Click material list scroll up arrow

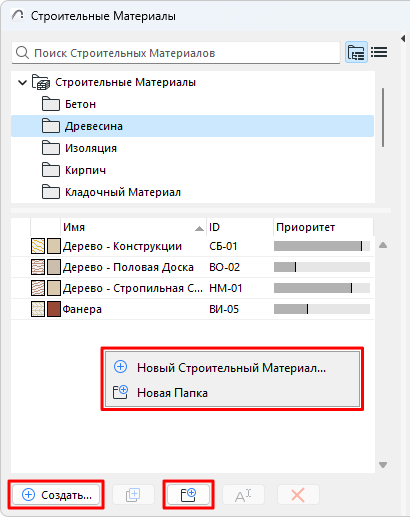pyautogui.click(x=383, y=245)
